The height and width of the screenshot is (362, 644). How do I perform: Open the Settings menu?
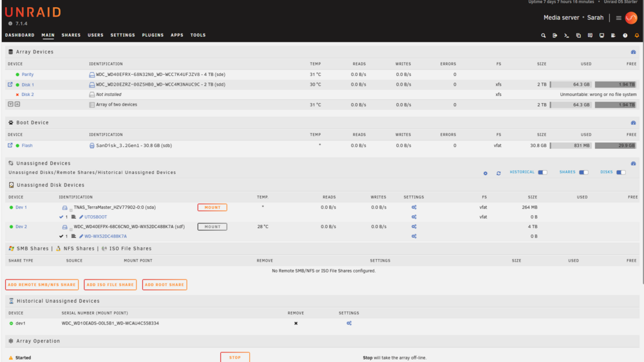click(x=122, y=35)
